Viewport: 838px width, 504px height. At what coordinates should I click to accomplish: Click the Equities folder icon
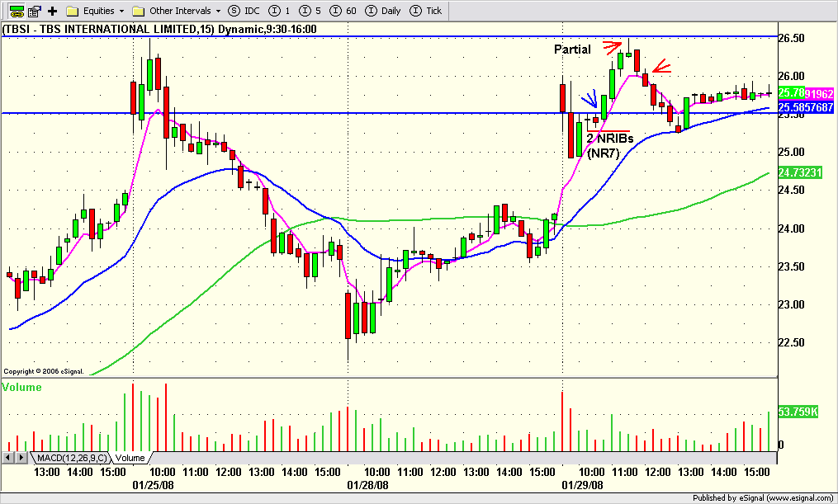click(x=72, y=11)
